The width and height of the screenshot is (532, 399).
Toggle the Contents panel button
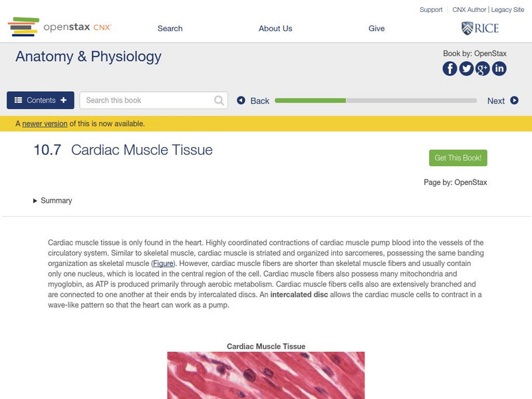coord(41,100)
